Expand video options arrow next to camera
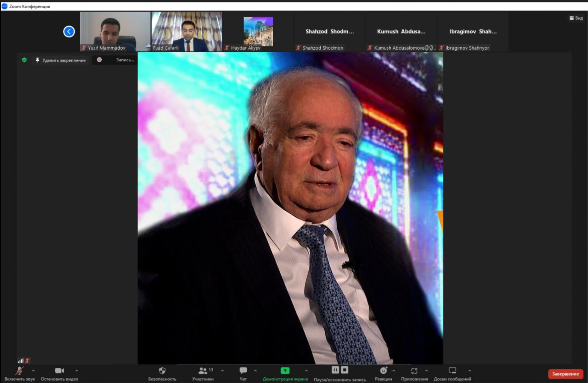 point(77,371)
